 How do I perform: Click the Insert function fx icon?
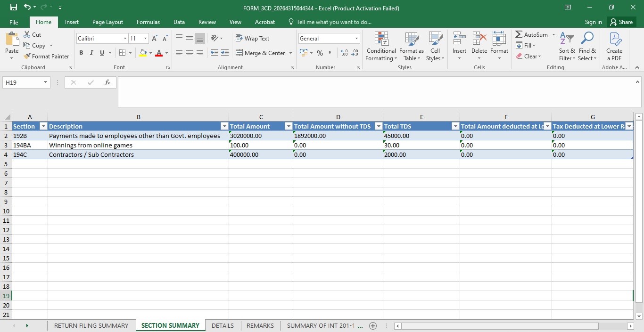107,82
